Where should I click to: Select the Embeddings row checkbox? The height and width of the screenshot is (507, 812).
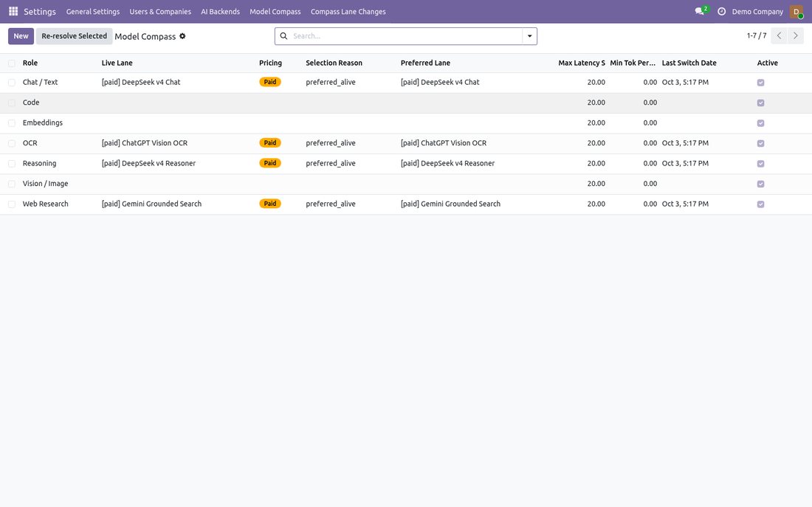point(11,123)
